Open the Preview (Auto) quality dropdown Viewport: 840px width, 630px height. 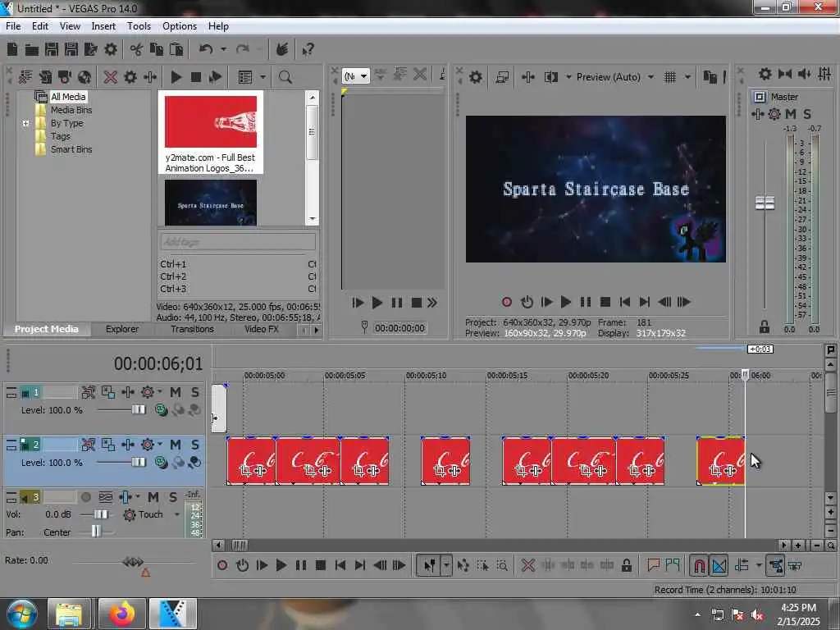(x=651, y=77)
